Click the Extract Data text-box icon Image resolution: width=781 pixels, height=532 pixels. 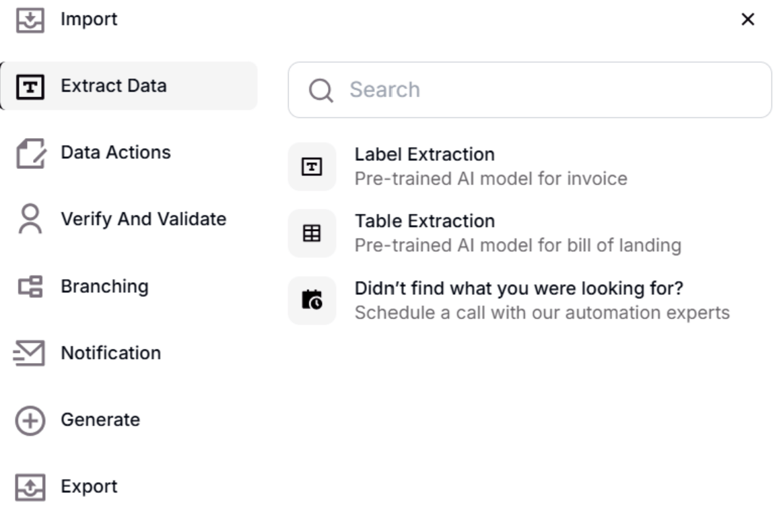tap(30, 87)
